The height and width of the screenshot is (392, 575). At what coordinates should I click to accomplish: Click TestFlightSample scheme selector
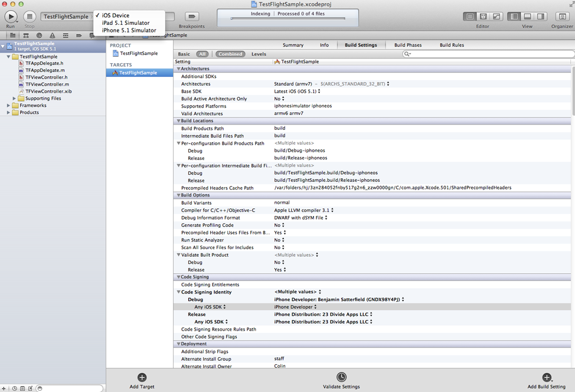pyautogui.click(x=66, y=17)
